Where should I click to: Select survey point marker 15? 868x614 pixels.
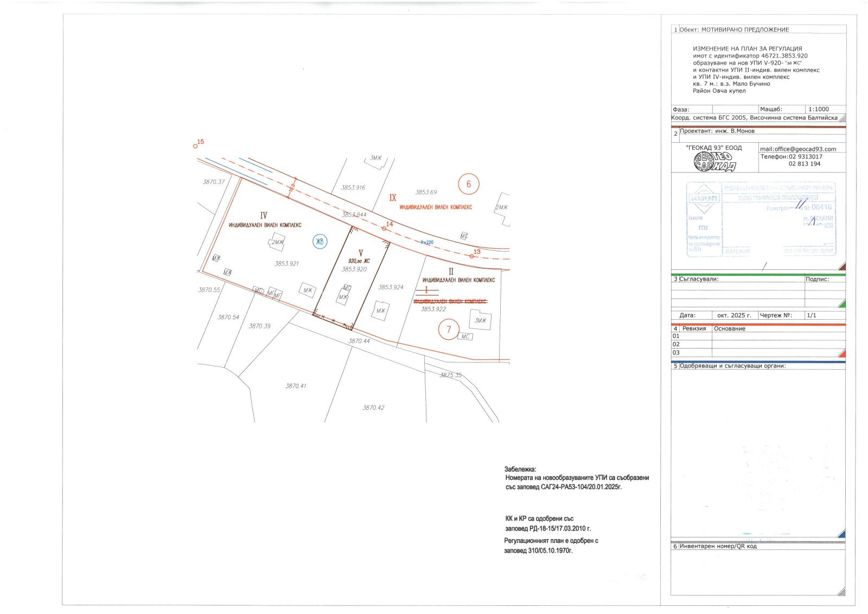(x=195, y=145)
